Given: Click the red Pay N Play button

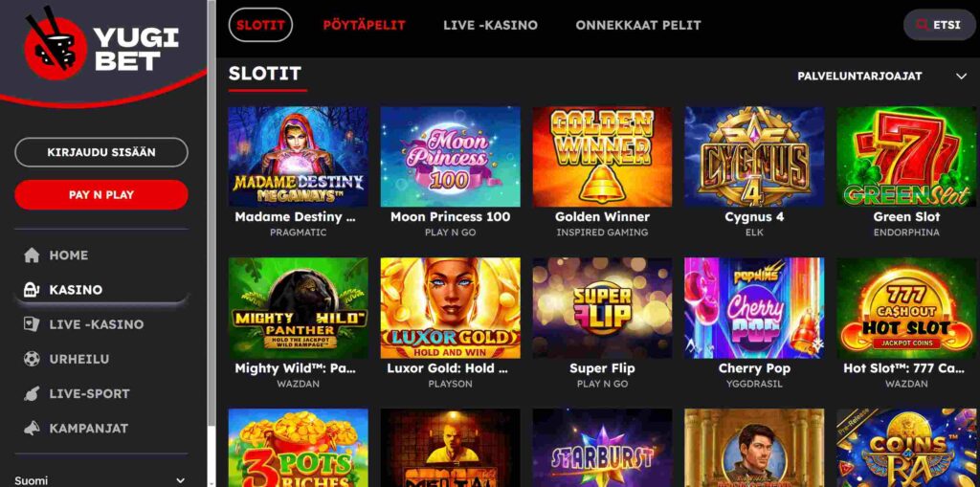Looking at the screenshot, I should pyautogui.click(x=101, y=195).
